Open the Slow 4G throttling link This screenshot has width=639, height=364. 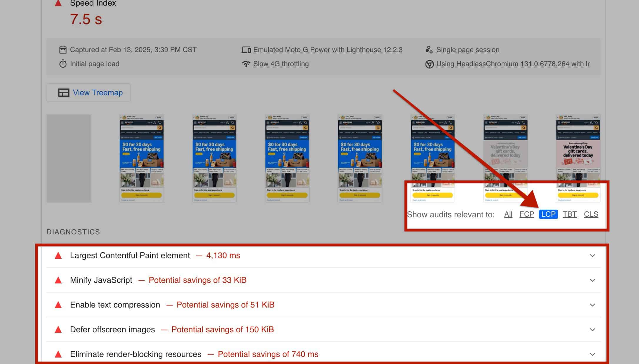[x=281, y=64]
